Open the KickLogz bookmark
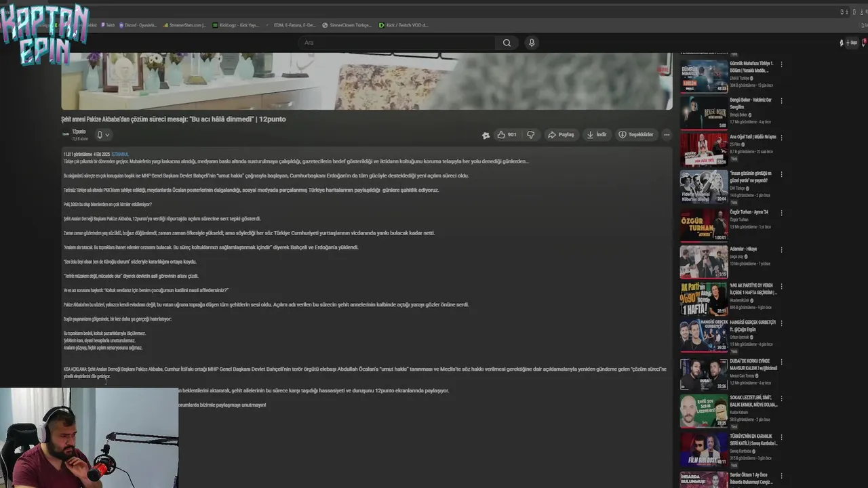868x488 pixels. (x=236, y=25)
